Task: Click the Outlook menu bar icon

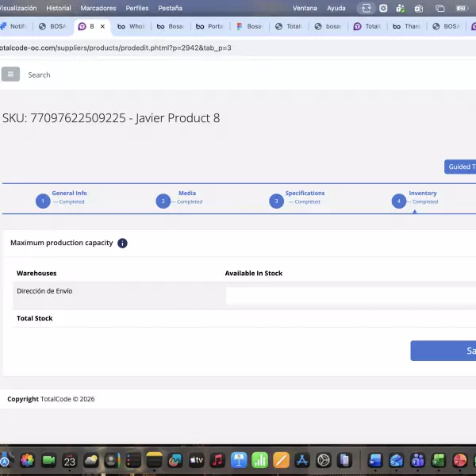Action: click(419, 9)
